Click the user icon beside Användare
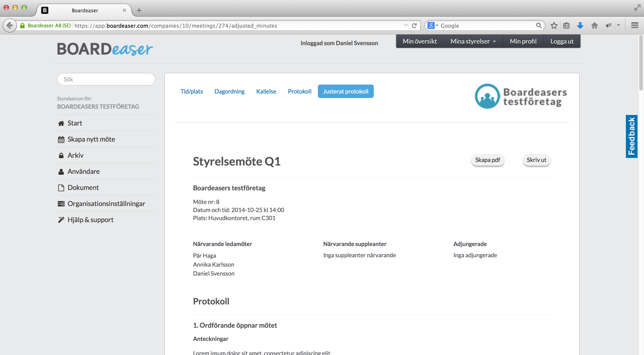This screenshot has height=355, width=644. pyautogui.click(x=61, y=172)
